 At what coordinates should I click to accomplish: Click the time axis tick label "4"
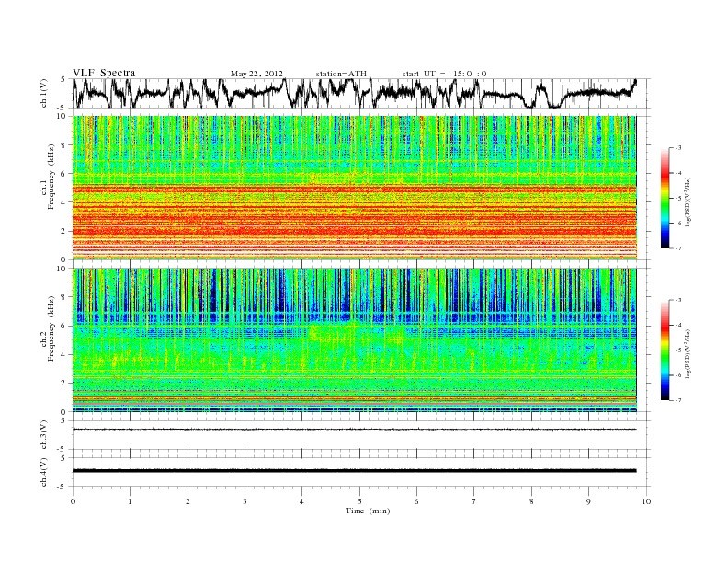coord(301,501)
